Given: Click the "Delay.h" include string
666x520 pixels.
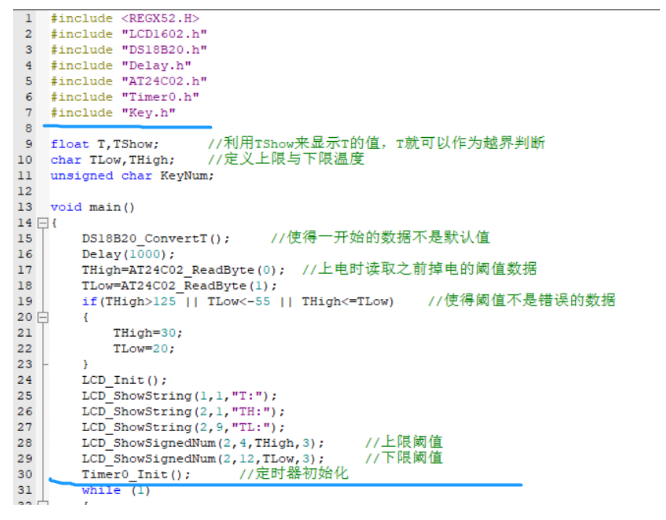Looking at the screenshot, I should (156, 65).
